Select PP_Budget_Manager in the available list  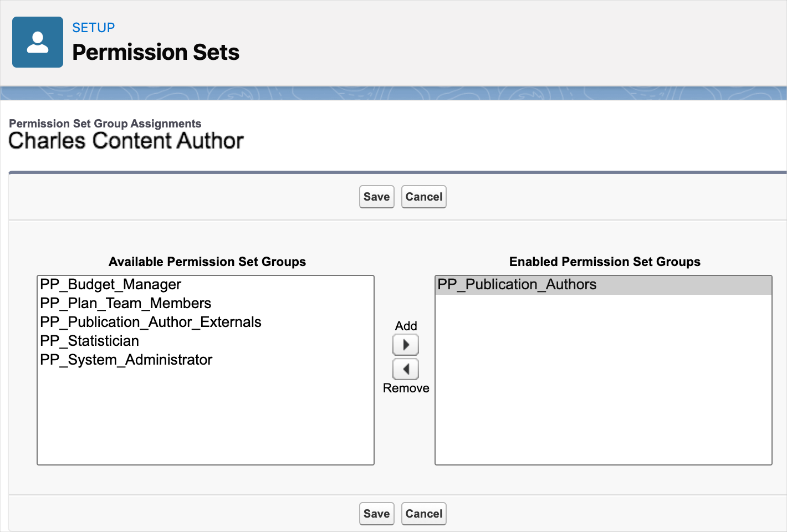point(110,284)
